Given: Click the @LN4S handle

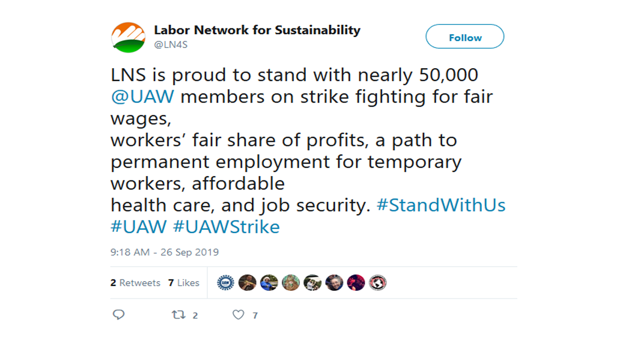Looking at the screenshot, I should point(171,45).
